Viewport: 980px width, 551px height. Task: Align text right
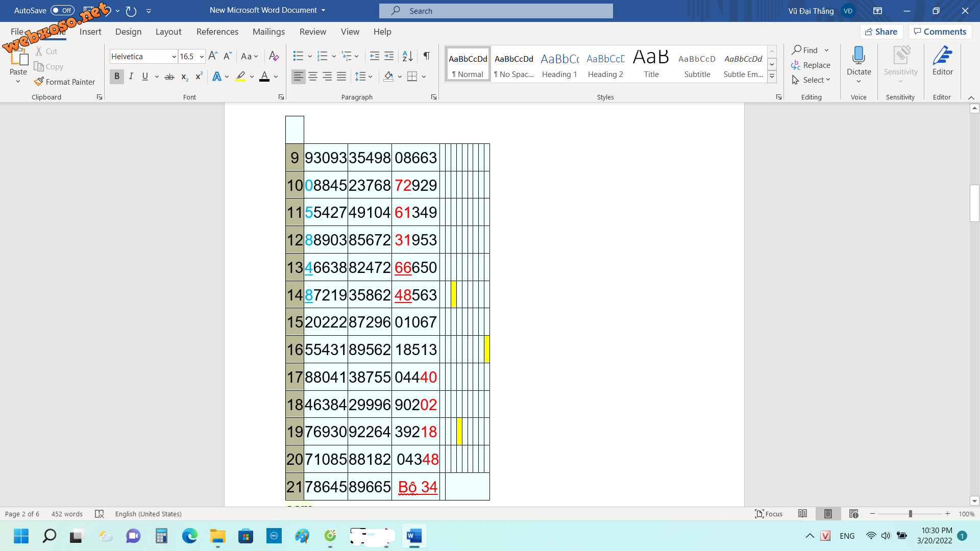[327, 77]
